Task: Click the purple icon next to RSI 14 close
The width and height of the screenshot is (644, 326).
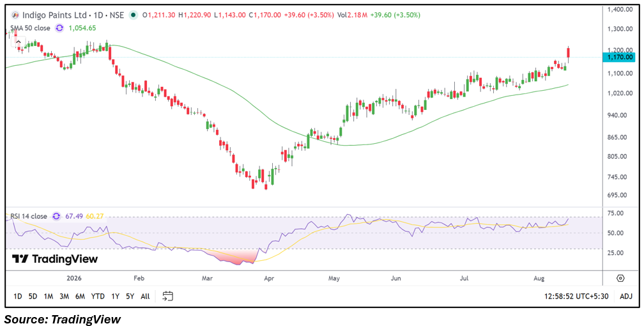Action: [x=57, y=216]
